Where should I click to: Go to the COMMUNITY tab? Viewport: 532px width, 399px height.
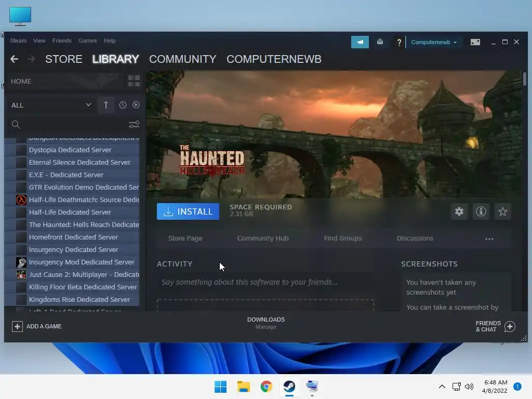[182, 59]
